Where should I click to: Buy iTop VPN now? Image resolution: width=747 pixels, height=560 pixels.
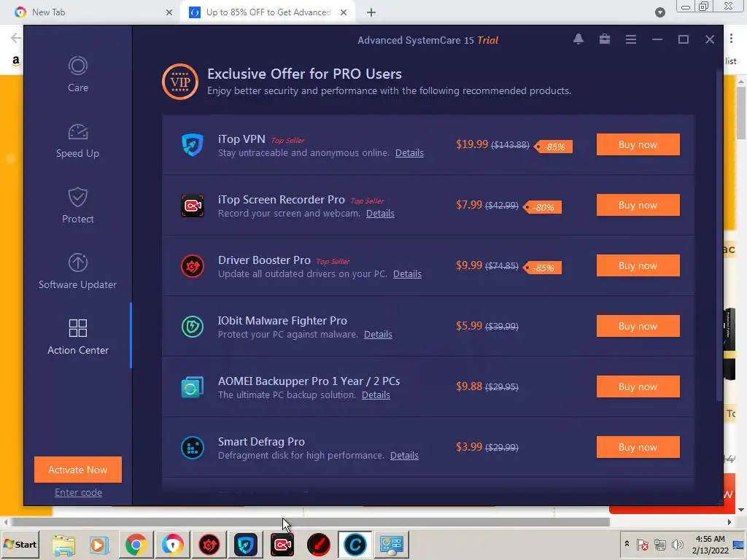[x=638, y=144]
